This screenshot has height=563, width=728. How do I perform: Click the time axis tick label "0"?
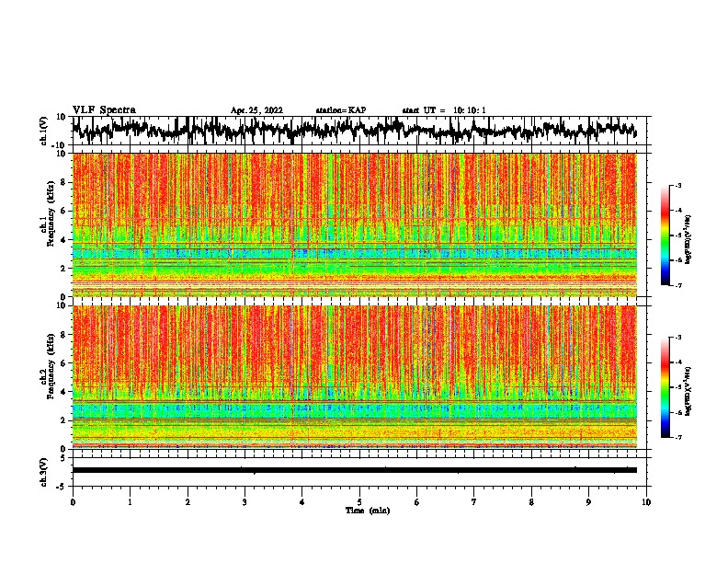[73, 502]
